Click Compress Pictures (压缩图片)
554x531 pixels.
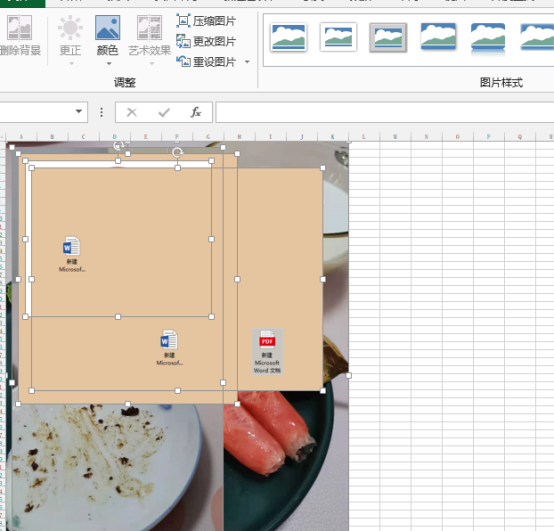206,21
